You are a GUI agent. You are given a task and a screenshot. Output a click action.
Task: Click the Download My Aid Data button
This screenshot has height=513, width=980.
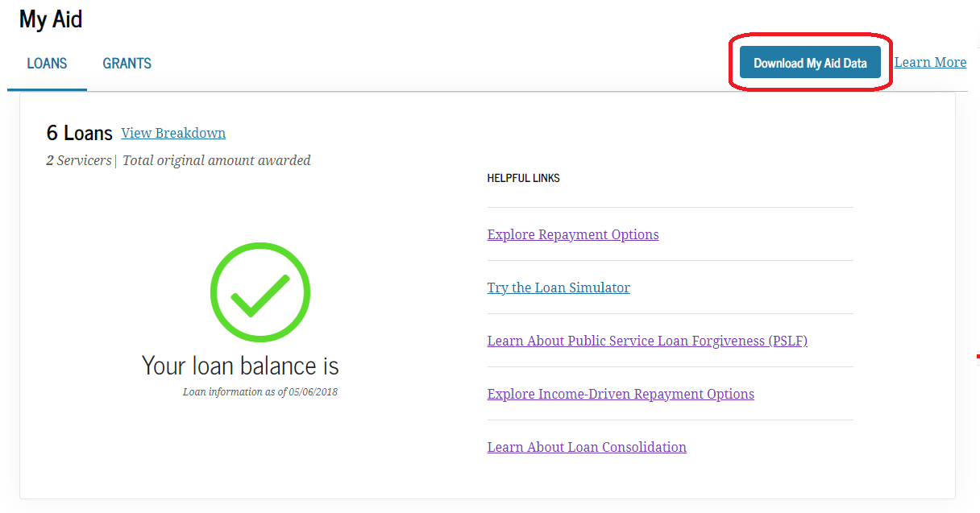(810, 63)
